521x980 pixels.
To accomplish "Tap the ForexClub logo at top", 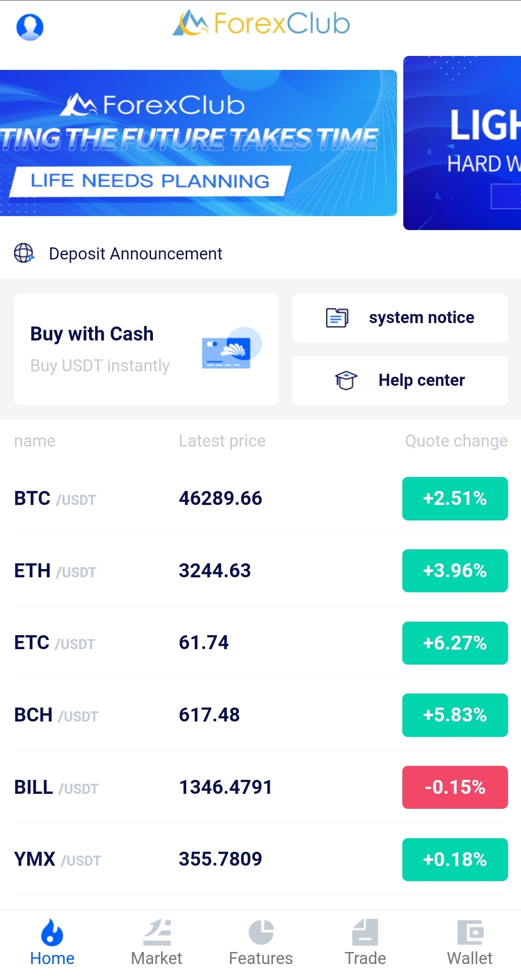I will [261, 23].
